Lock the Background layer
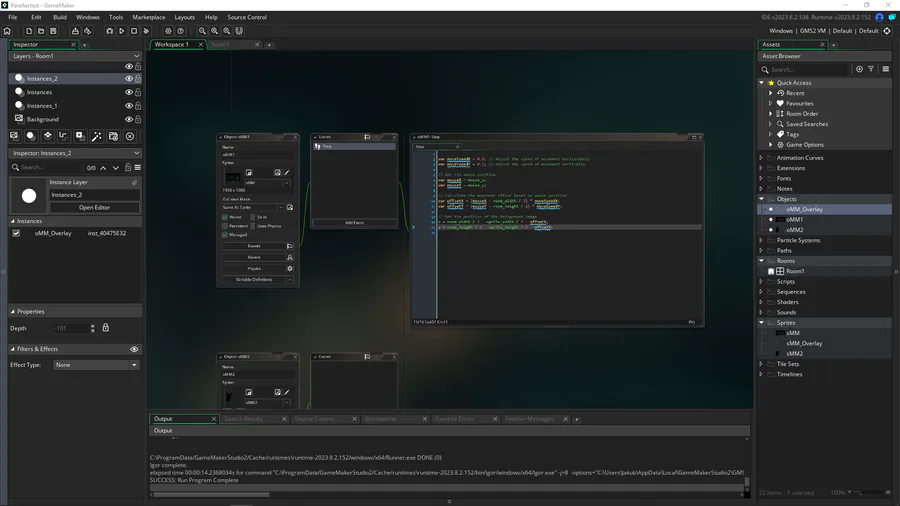 pyautogui.click(x=138, y=119)
